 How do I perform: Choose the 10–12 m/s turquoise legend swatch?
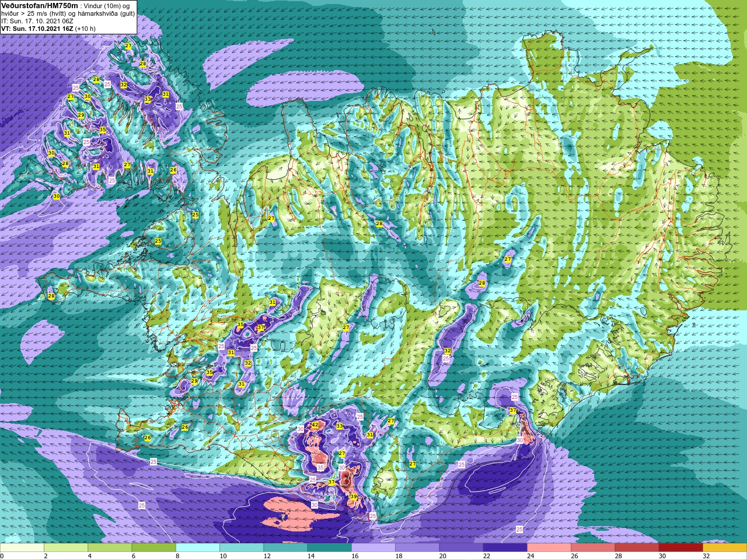tap(242, 548)
